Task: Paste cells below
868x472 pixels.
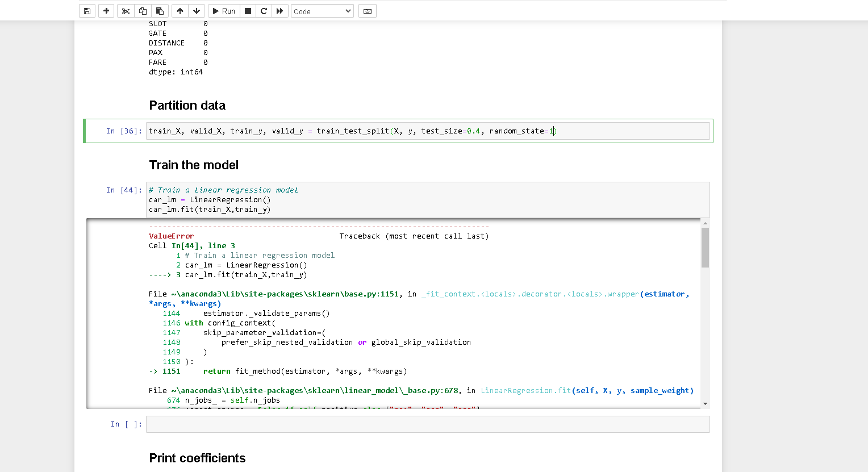Action: coord(160,11)
